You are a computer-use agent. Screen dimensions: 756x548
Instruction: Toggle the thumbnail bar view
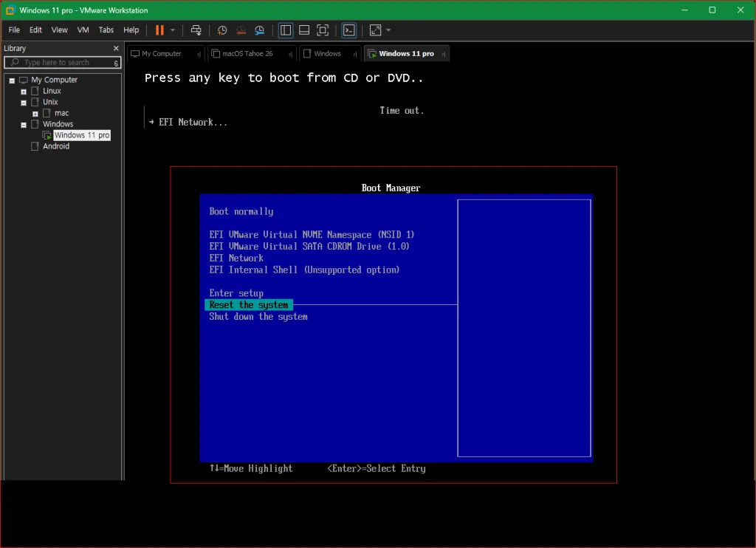pos(304,30)
